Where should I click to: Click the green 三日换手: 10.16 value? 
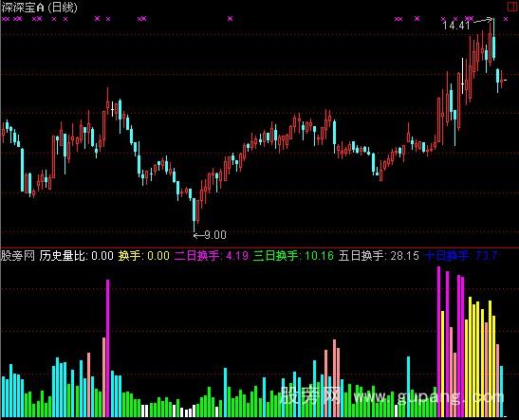tap(293, 256)
